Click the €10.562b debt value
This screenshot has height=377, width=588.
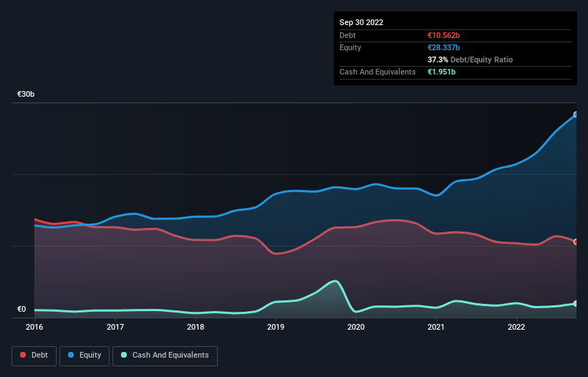point(443,35)
